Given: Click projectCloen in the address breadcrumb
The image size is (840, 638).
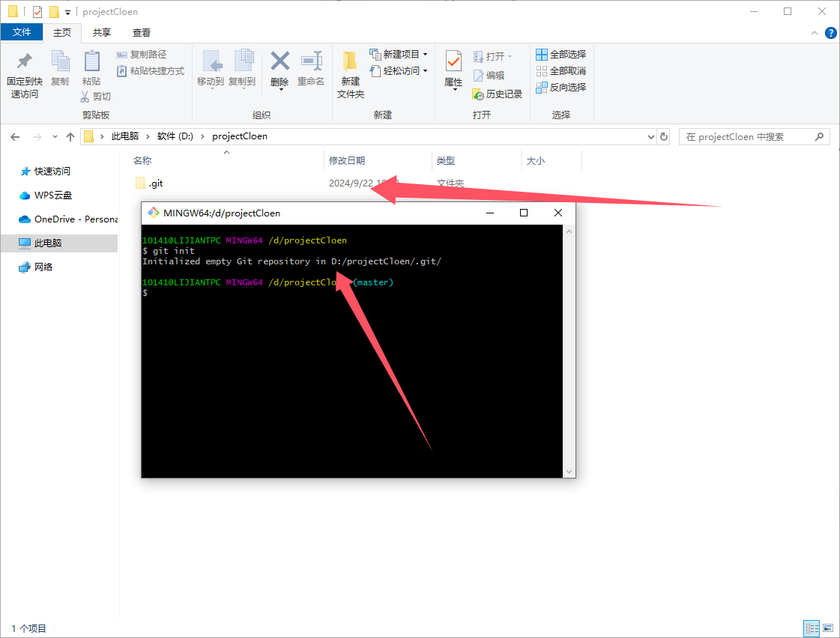Looking at the screenshot, I should pos(240,136).
